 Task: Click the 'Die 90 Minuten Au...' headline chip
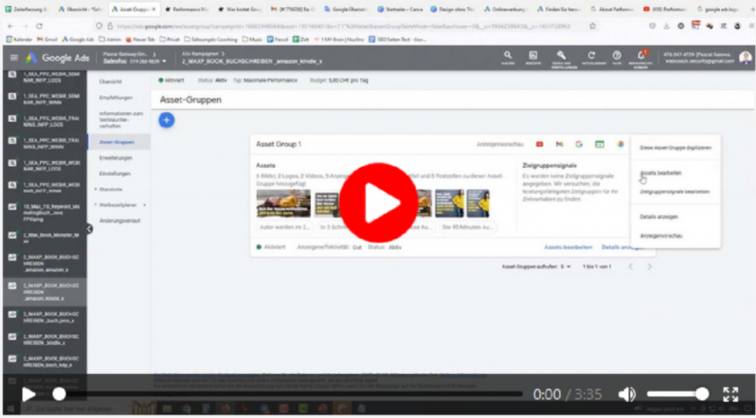click(x=467, y=228)
